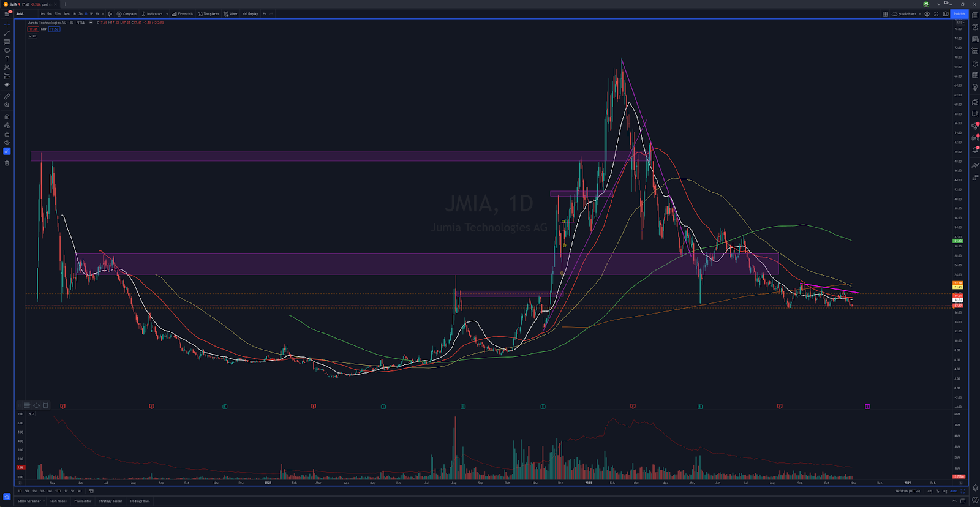
Task: Open the Text Notes tab
Action: (58, 501)
